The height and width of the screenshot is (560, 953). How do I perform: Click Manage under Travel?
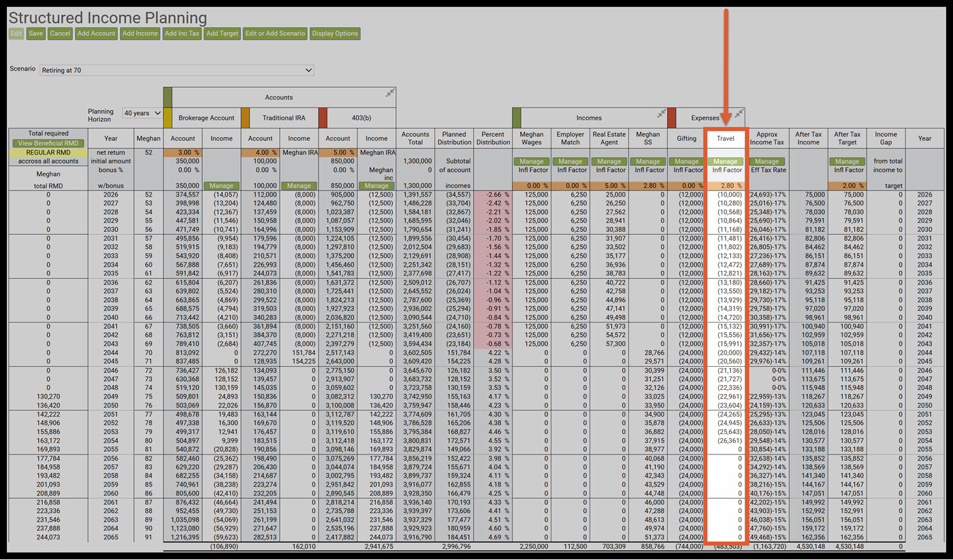point(726,162)
